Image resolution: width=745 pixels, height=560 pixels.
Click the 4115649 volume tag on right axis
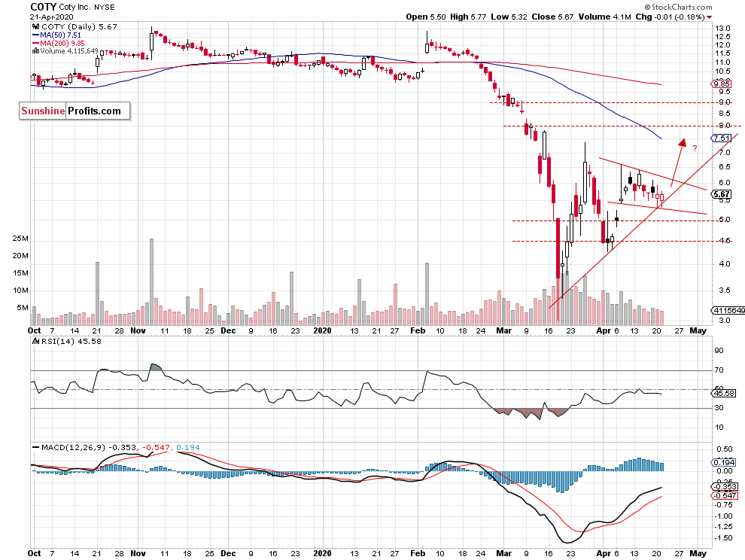click(x=728, y=310)
